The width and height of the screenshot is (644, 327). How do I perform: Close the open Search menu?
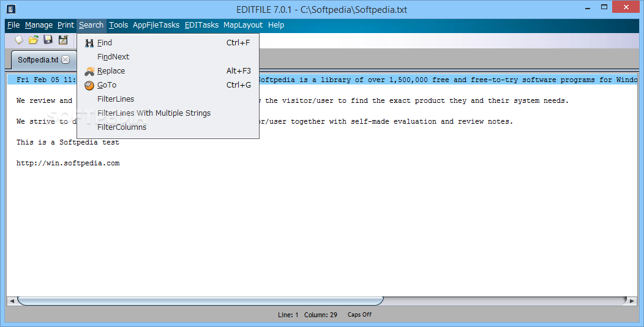91,25
